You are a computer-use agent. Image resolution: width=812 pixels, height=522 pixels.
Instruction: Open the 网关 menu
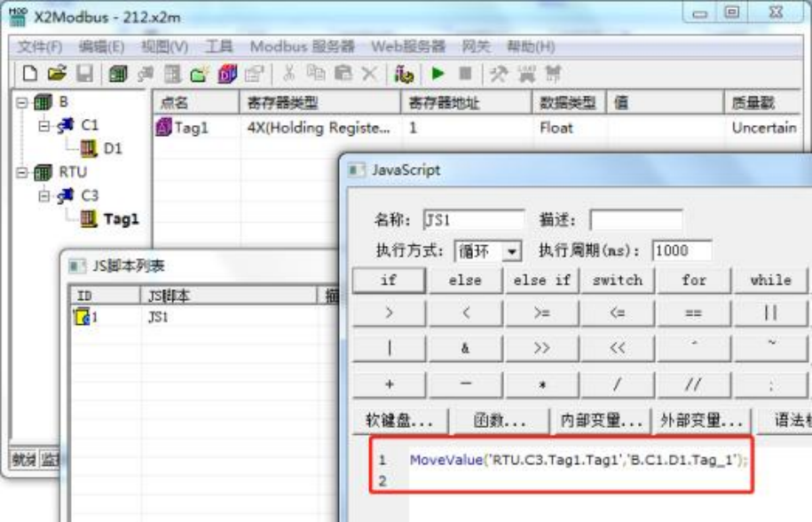click(x=476, y=47)
